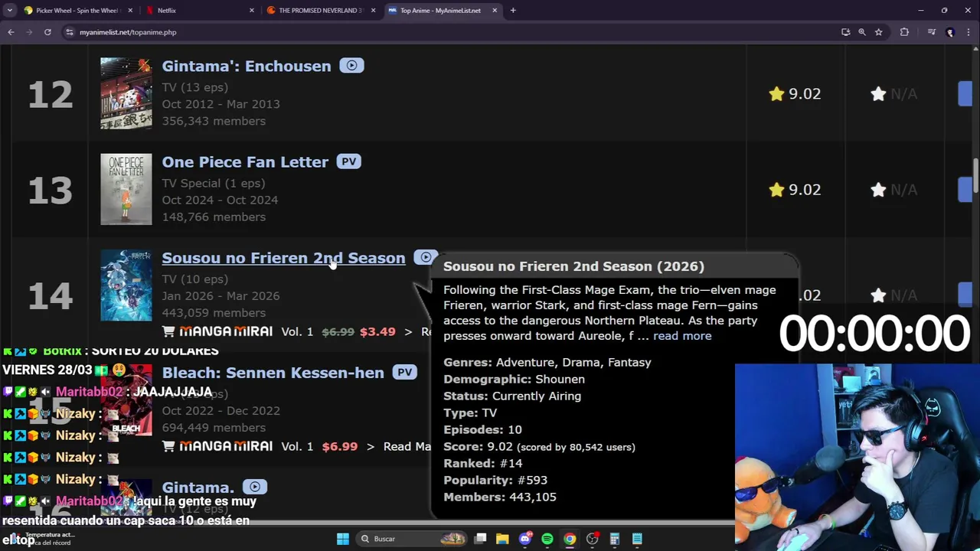Open OBS Studio from the taskbar

click(592, 539)
